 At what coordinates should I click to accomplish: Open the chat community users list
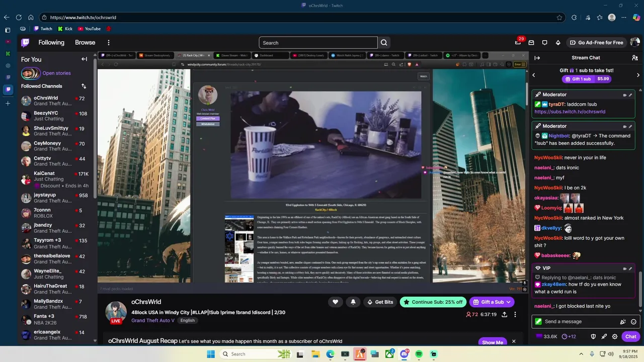point(635,58)
